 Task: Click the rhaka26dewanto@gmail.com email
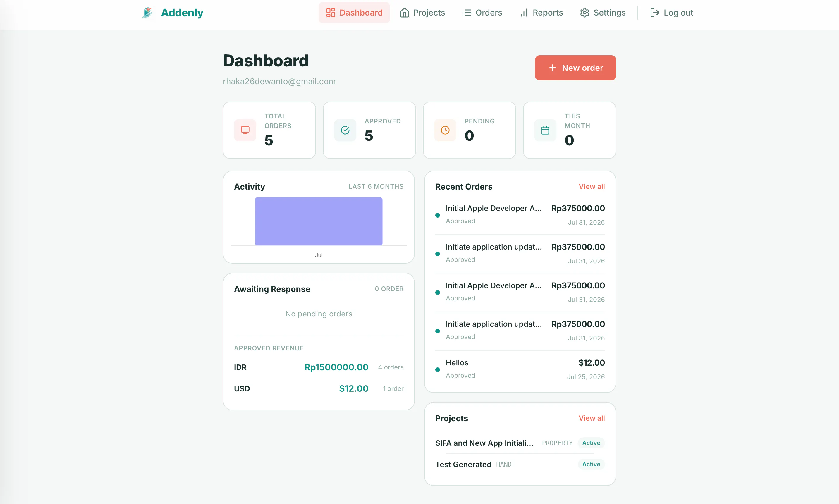pyautogui.click(x=279, y=82)
